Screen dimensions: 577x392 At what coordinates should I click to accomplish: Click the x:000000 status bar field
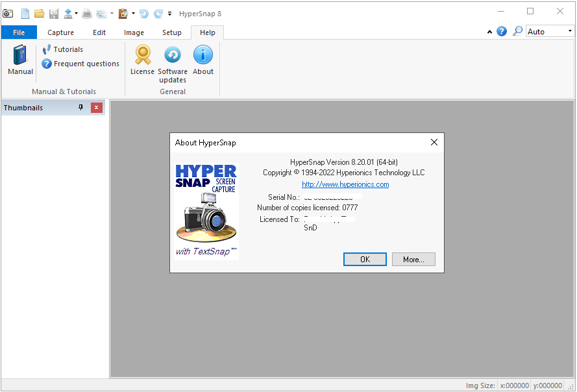(514, 386)
